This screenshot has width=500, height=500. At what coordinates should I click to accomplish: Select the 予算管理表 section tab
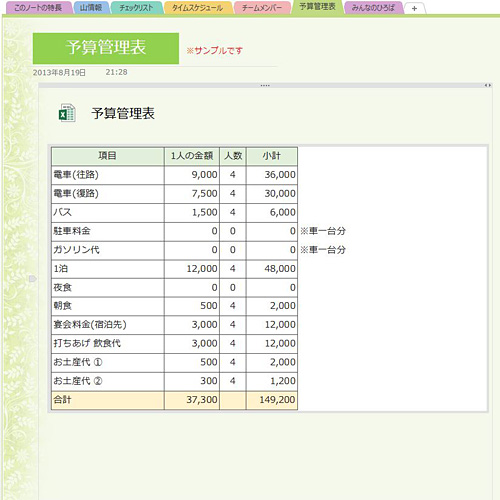click(317, 7)
